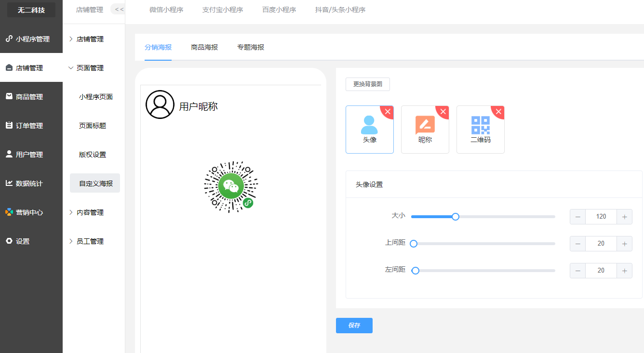Switch to the 商品海报 tab
The height and width of the screenshot is (353, 644).
pyautogui.click(x=204, y=47)
